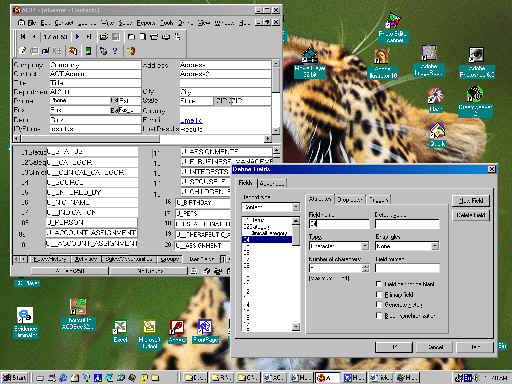
Task: Open the Drop-down tab in Define Fields
Action: pyautogui.click(x=350, y=200)
